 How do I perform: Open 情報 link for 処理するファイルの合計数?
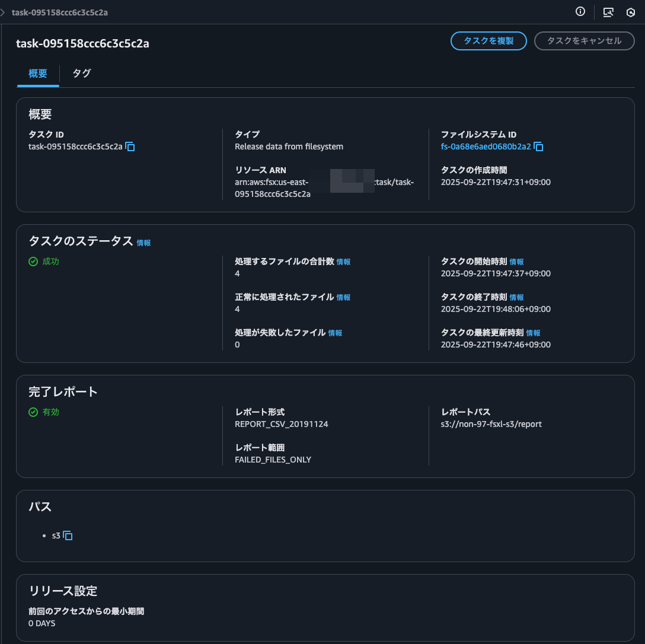coord(343,262)
